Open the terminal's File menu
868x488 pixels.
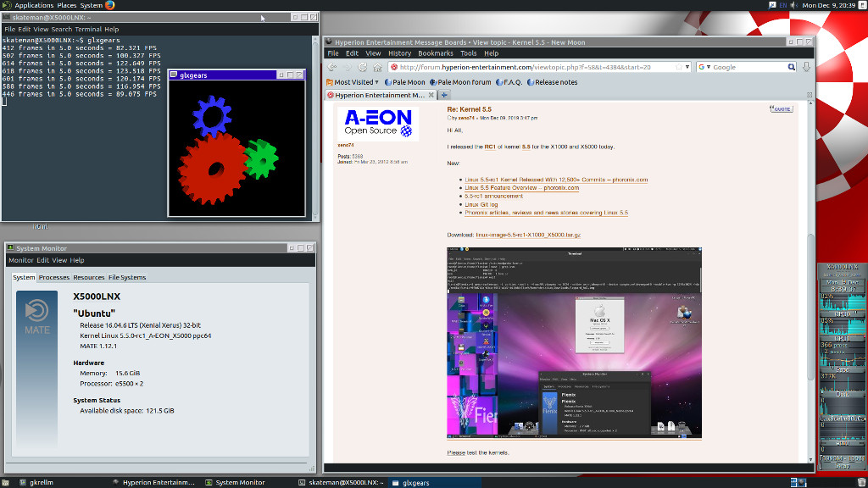[9, 30]
